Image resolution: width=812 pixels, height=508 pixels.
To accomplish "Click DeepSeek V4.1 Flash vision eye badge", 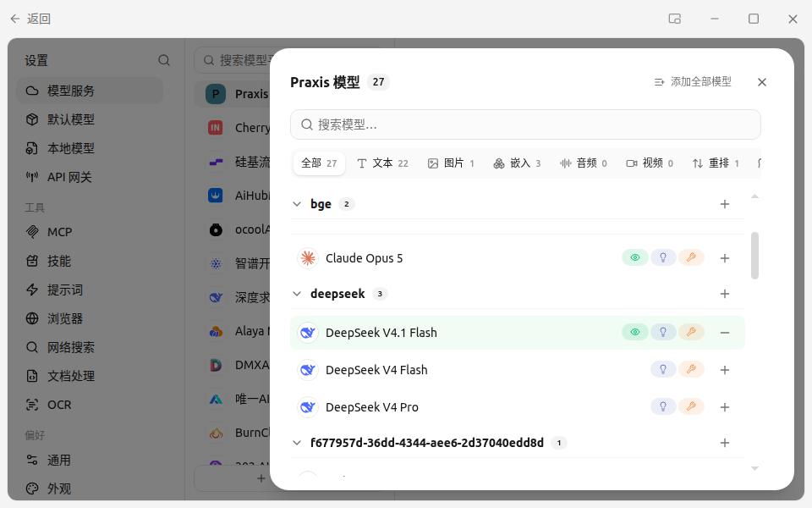I will [635, 332].
